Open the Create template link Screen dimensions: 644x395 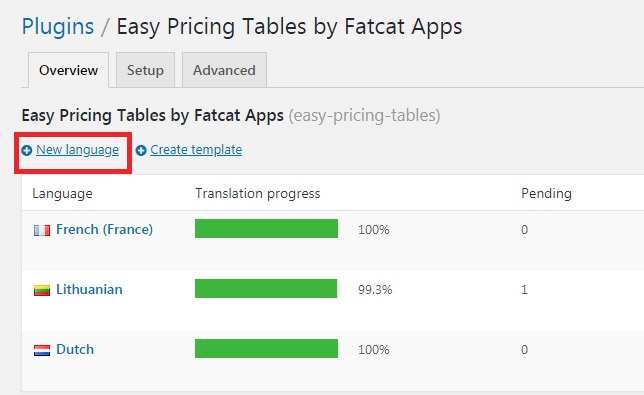[x=196, y=150]
